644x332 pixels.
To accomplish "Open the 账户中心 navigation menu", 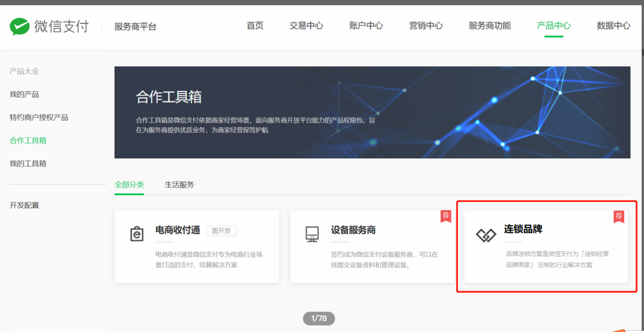I will pyautogui.click(x=366, y=26).
